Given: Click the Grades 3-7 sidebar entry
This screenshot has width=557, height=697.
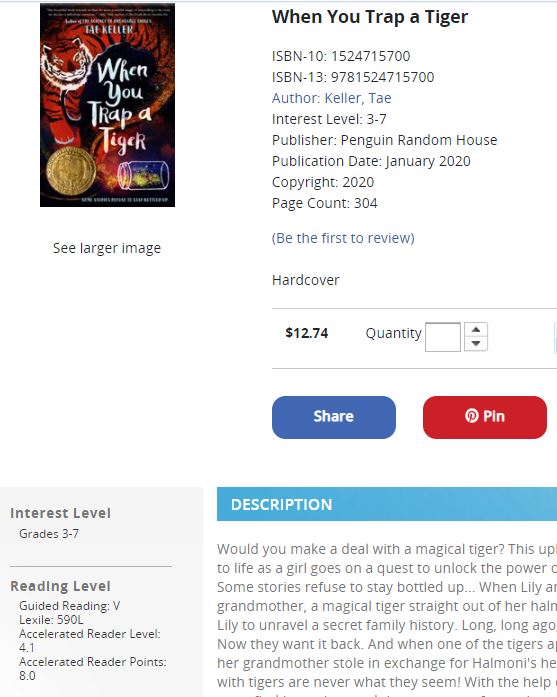Looking at the screenshot, I should [49, 533].
